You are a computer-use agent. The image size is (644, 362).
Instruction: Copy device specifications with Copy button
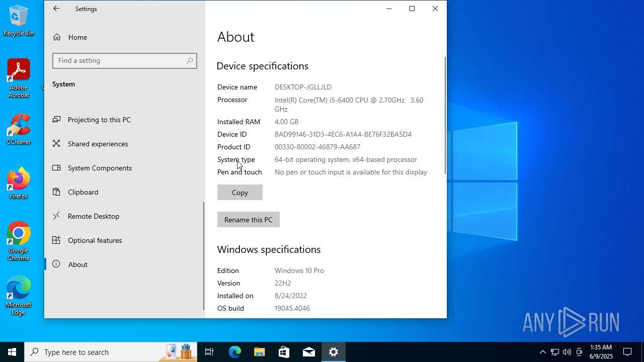tap(240, 193)
